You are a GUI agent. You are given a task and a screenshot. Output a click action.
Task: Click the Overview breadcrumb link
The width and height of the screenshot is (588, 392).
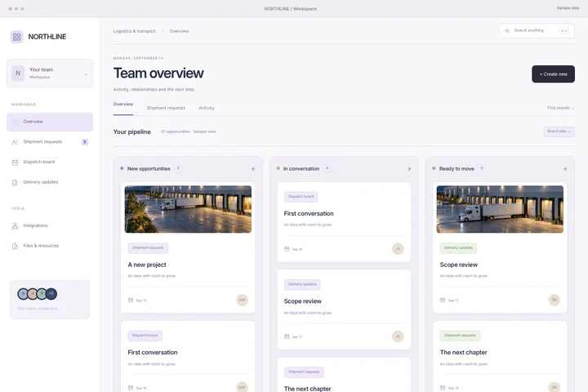(179, 31)
